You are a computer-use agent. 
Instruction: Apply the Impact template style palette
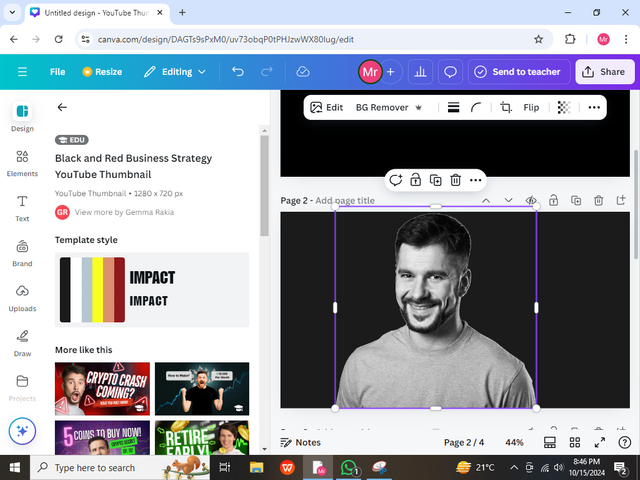tap(152, 290)
